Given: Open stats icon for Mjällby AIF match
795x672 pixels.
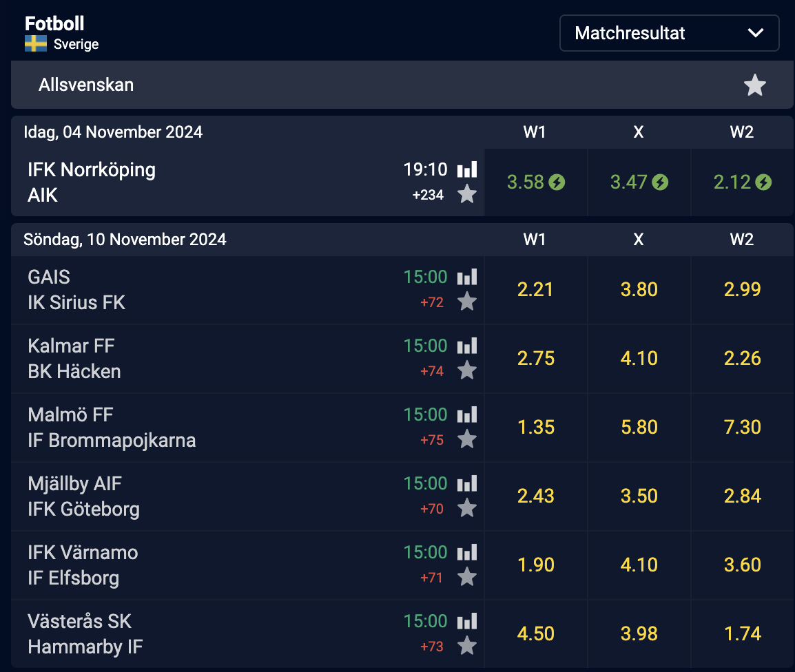Looking at the screenshot, I should pyautogui.click(x=467, y=483).
